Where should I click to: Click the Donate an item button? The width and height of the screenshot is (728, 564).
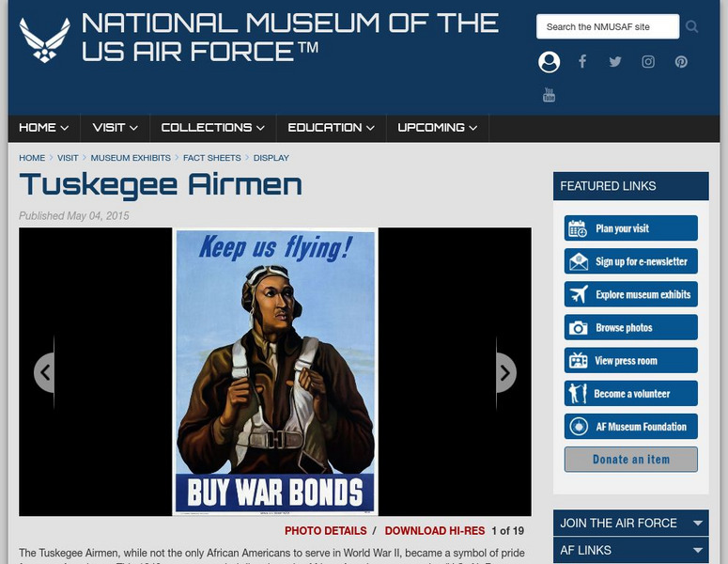coord(630,460)
